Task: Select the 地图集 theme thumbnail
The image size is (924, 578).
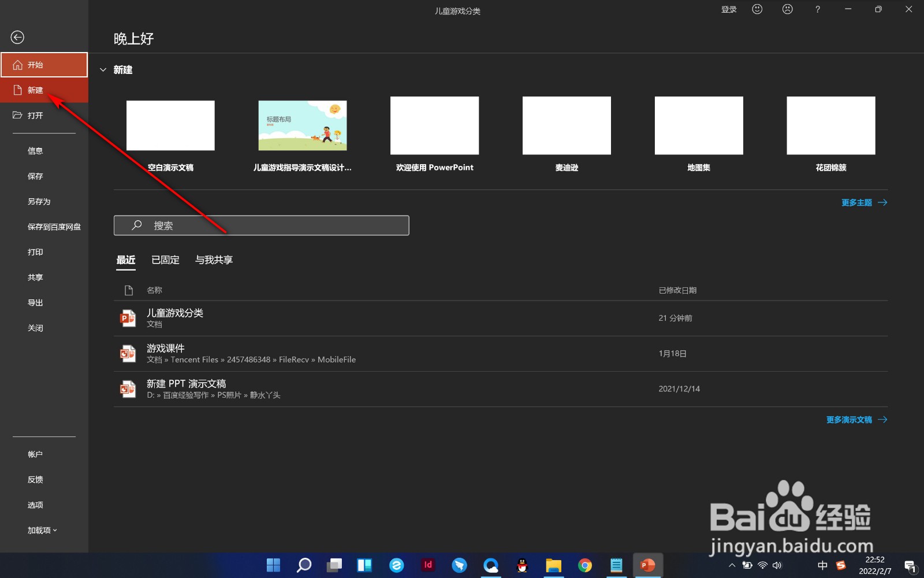Action: pyautogui.click(x=699, y=125)
